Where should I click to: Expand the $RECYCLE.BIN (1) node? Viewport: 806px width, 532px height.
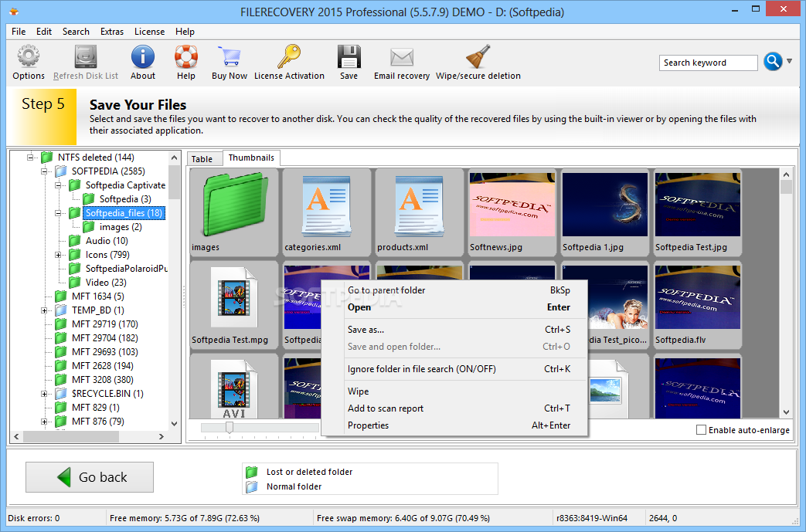[44, 393]
